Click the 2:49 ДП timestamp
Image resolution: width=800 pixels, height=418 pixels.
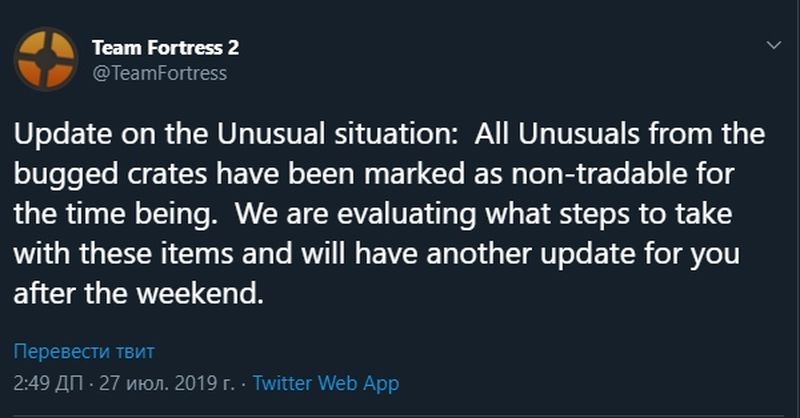[48, 383]
